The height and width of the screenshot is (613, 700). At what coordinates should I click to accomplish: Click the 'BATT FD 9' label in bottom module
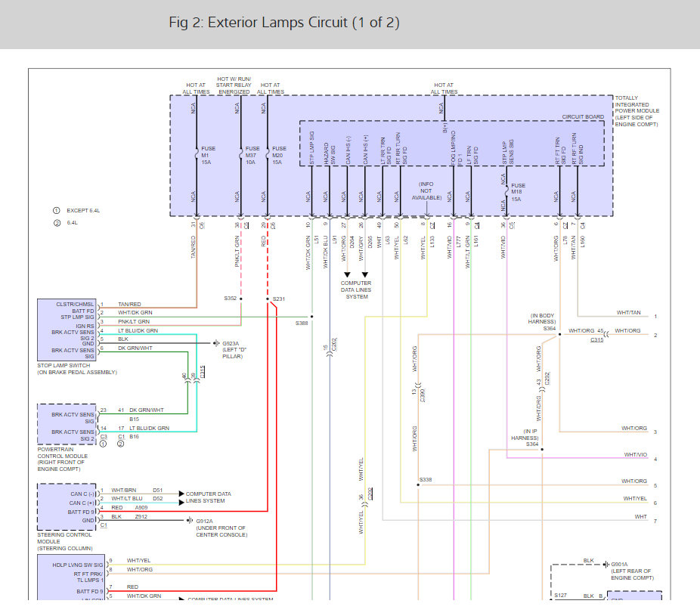[x=89, y=591]
